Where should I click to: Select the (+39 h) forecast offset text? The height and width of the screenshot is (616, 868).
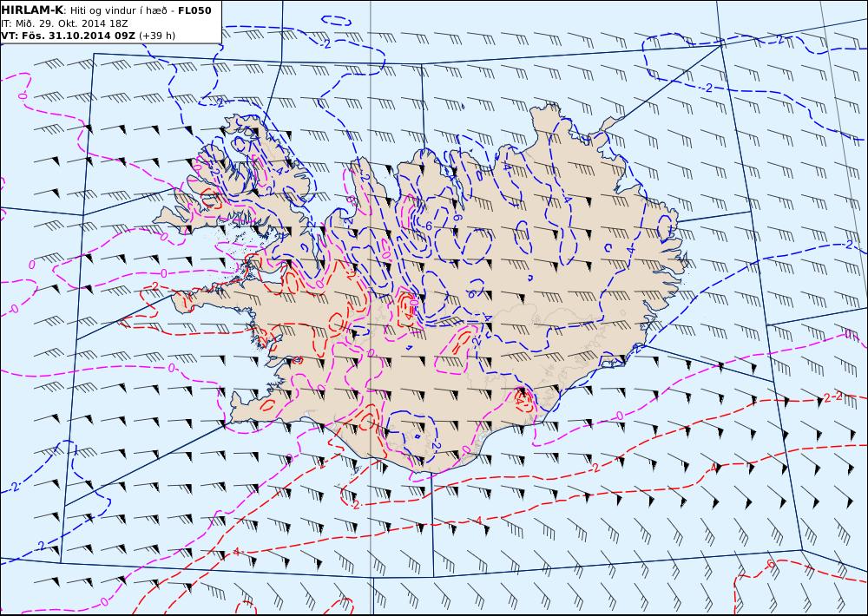156,36
